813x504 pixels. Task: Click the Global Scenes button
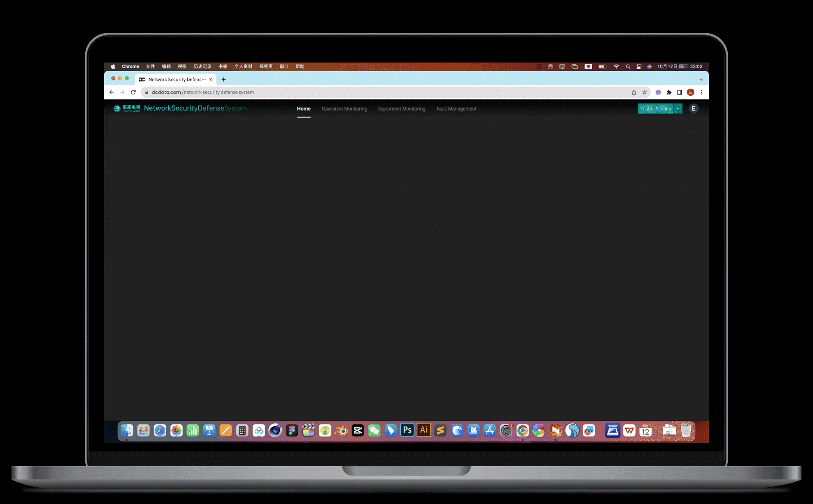coord(655,109)
